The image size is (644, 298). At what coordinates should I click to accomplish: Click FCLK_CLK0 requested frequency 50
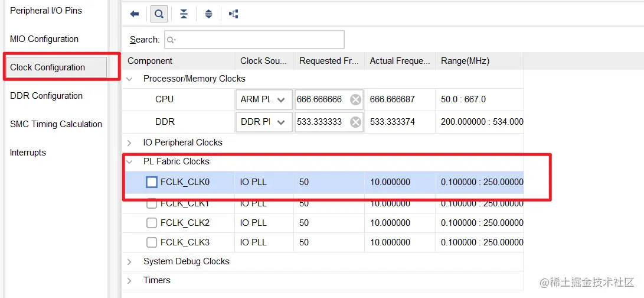[x=304, y=182]
